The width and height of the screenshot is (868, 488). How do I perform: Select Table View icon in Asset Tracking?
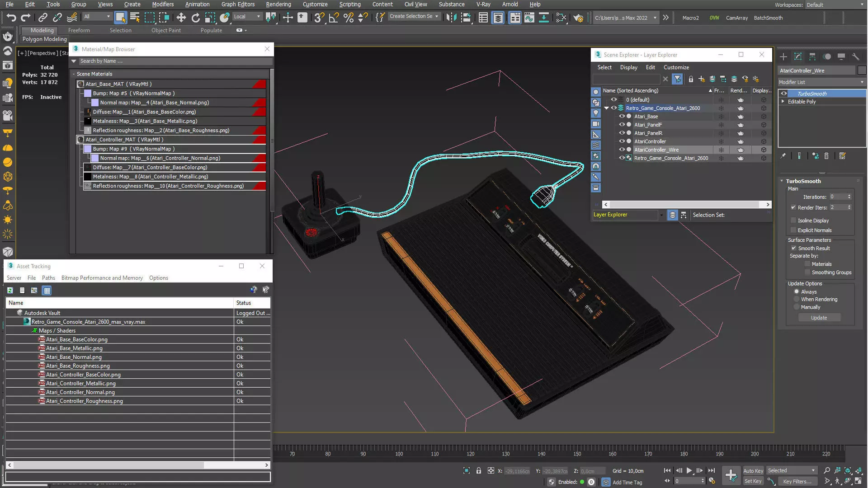[47, 291]
